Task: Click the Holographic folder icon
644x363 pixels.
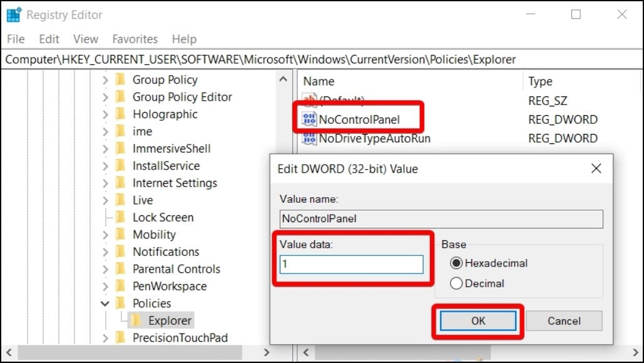Action: coord(121,114)
